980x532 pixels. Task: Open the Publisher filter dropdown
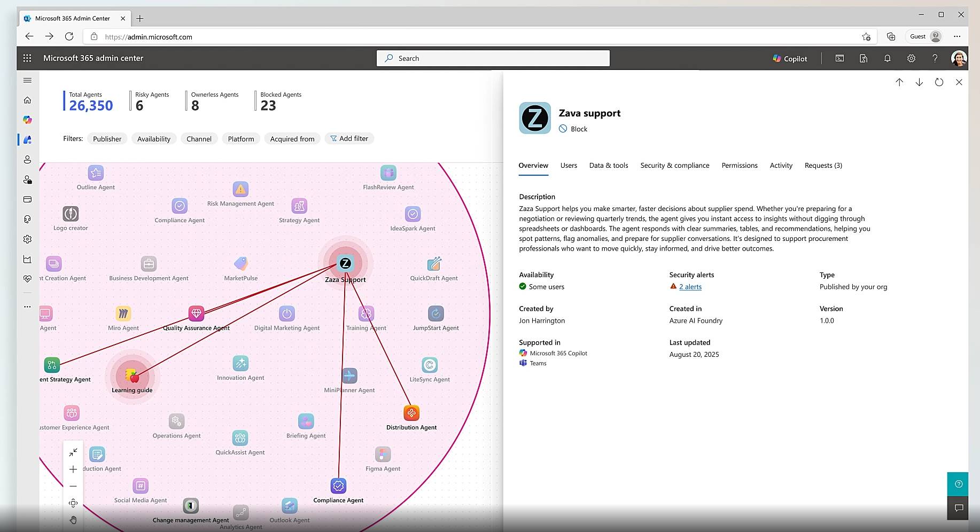[x=107, y=139]
